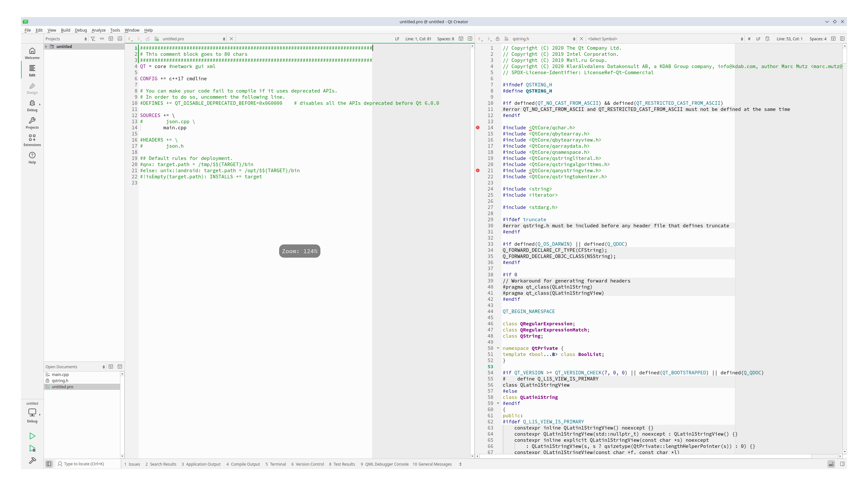The width and height of the screenshot is (868, 494).
Task: Toggle synchronize with editor link icon
Action: (x=102, y=39)
